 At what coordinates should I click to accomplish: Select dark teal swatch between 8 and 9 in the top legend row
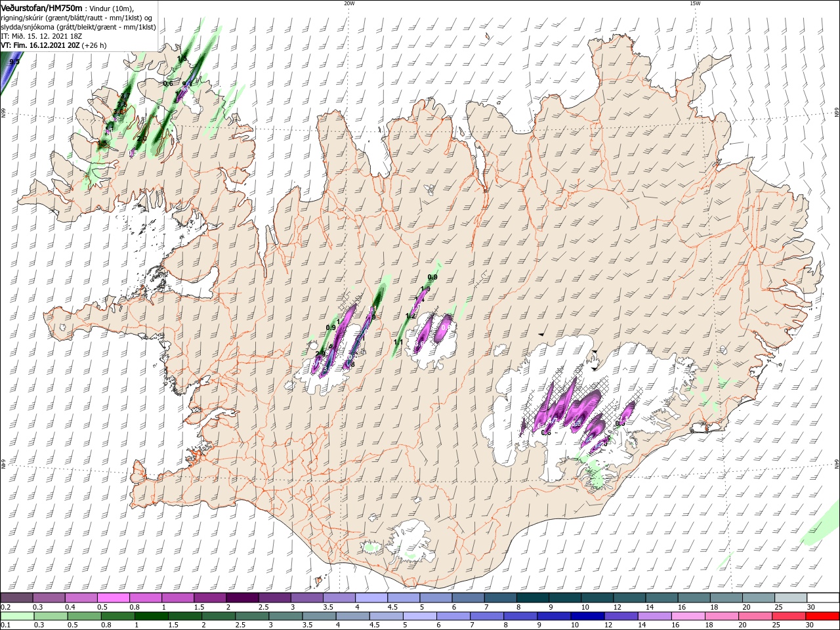point(532,598)
